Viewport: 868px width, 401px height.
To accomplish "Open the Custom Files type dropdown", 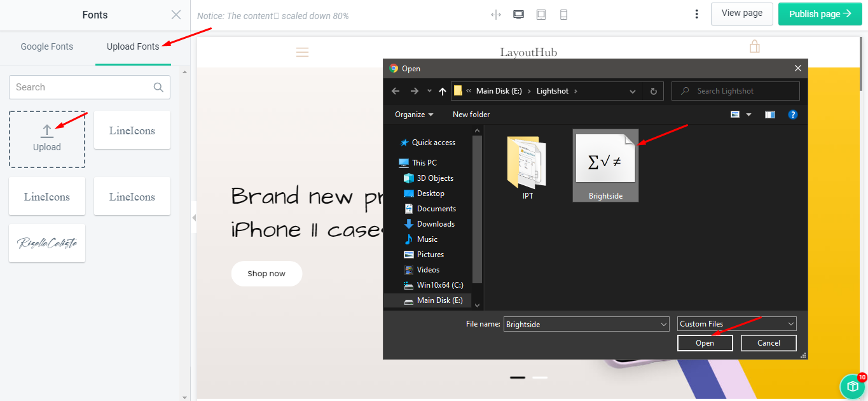I will 737,324.
